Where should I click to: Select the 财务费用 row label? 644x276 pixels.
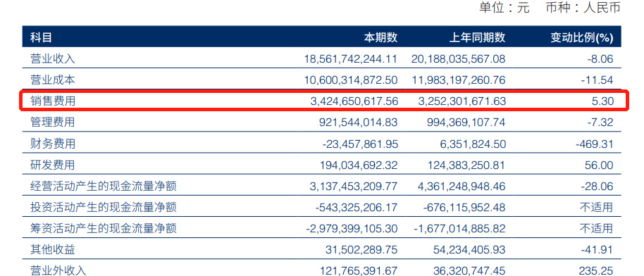click(53, 144)
